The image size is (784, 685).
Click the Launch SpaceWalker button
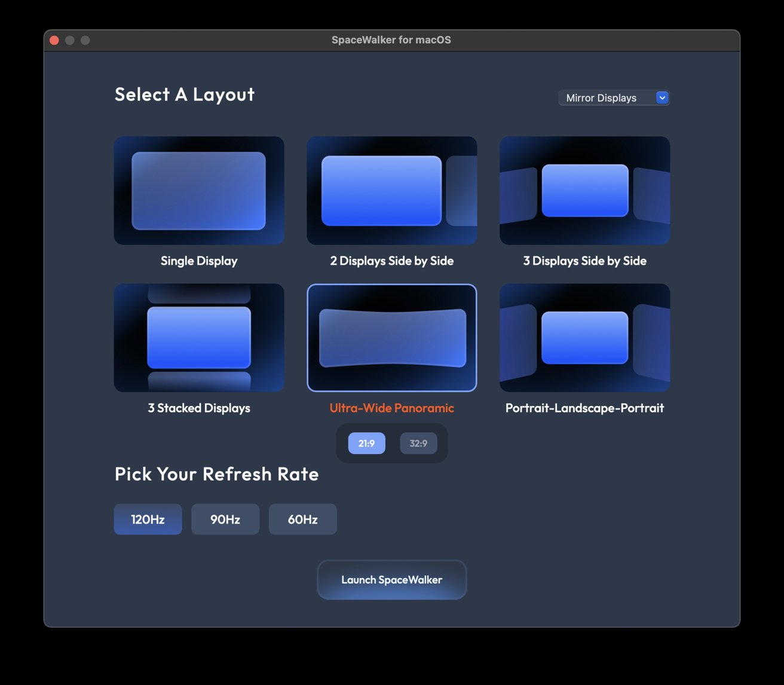click(392, 580)
